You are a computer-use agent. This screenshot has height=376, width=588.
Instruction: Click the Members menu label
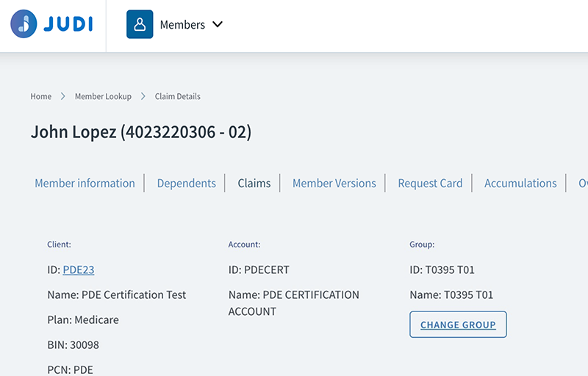pyautogui.click(x=182, y=24)
